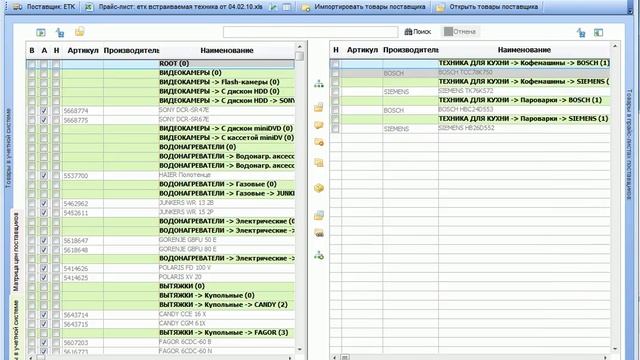Check the checkbox for BOSCH TCC78K750 row
Viewport: 640px width, 360px height.
(x=335, y=73)
